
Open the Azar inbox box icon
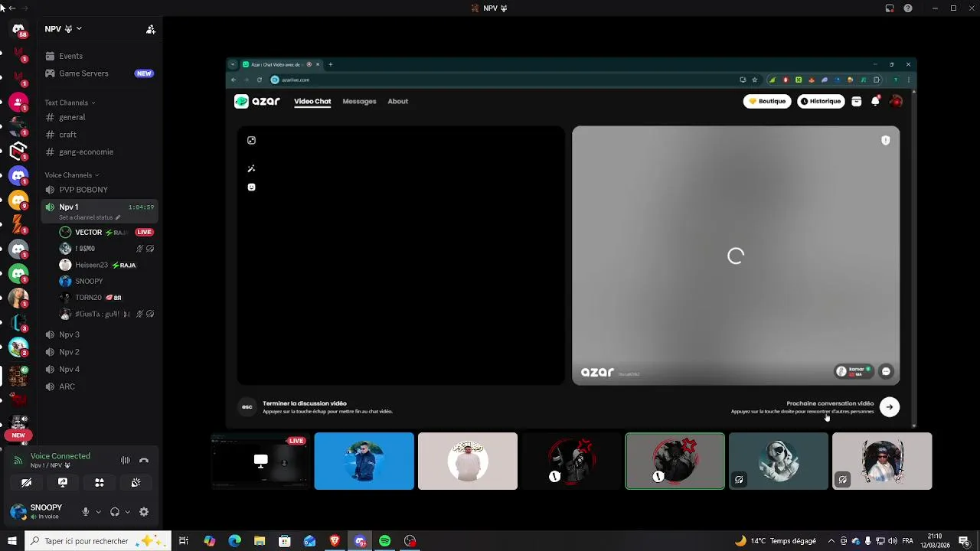coord(857,101)
